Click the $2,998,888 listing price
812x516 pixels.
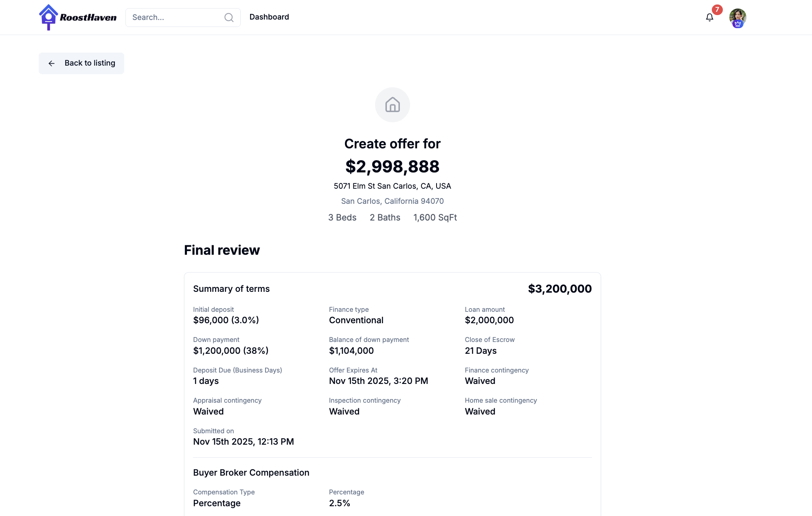(392, 166)
